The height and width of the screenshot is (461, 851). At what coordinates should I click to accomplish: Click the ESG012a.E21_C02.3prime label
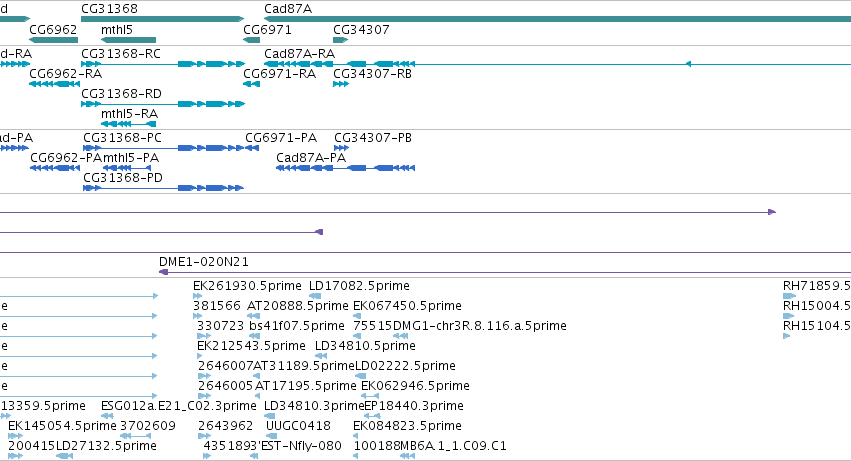[x=179, y=406]
